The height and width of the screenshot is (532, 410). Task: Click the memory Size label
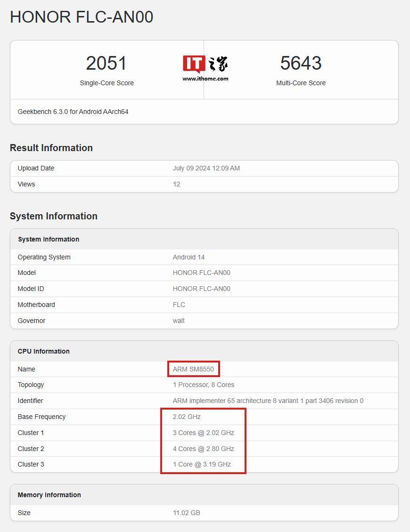pyautogui.click(x=24, y=513)
